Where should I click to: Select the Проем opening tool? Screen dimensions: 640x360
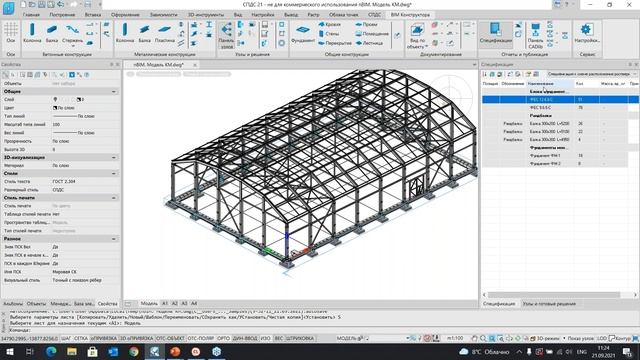(367, 24)
